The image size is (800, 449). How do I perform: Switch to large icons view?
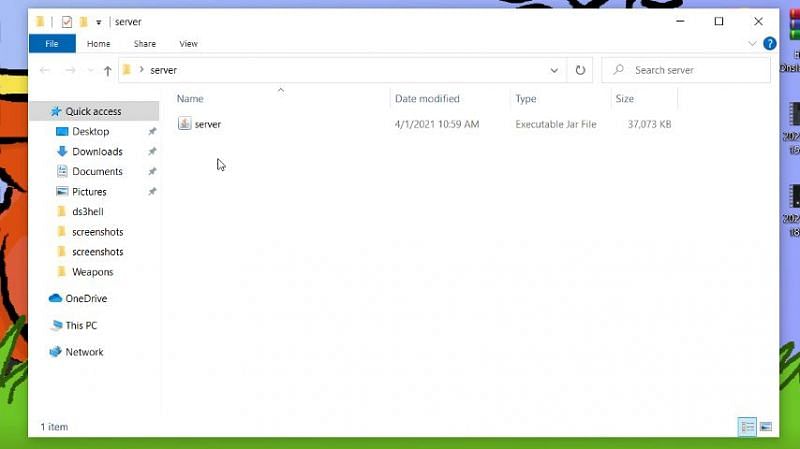[766, 427]
